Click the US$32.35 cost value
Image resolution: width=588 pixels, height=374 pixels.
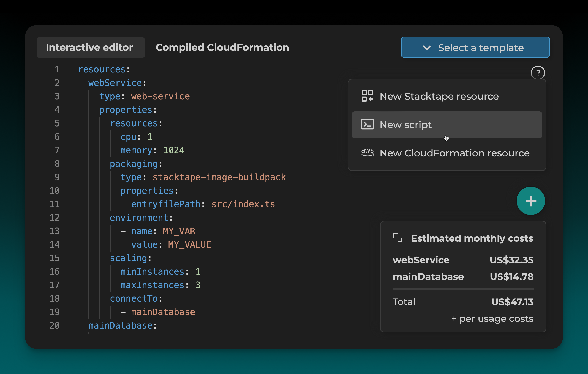(x=511, y=260)
